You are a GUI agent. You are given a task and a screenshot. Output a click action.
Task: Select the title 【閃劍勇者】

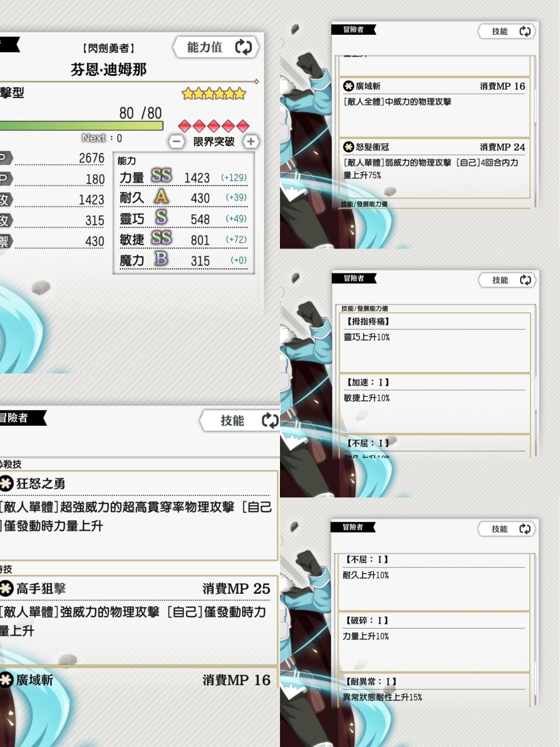pyautogui.click(x=108, y=48)
